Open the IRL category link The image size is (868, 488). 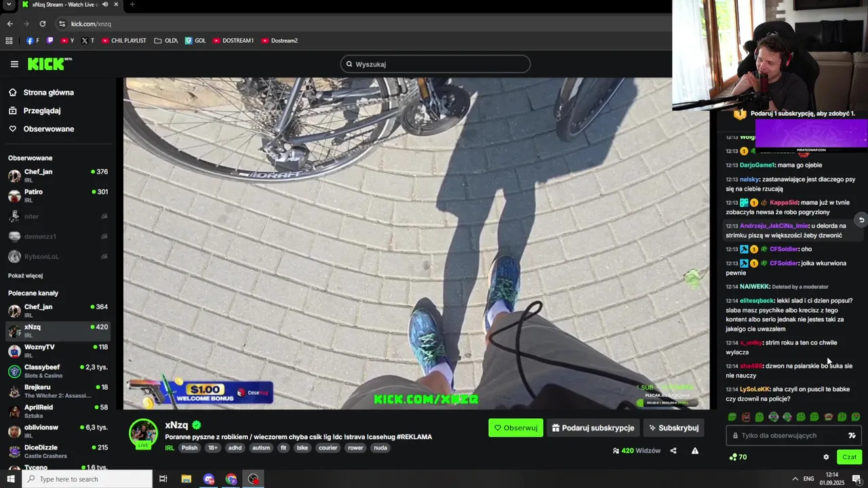point(170,448)
